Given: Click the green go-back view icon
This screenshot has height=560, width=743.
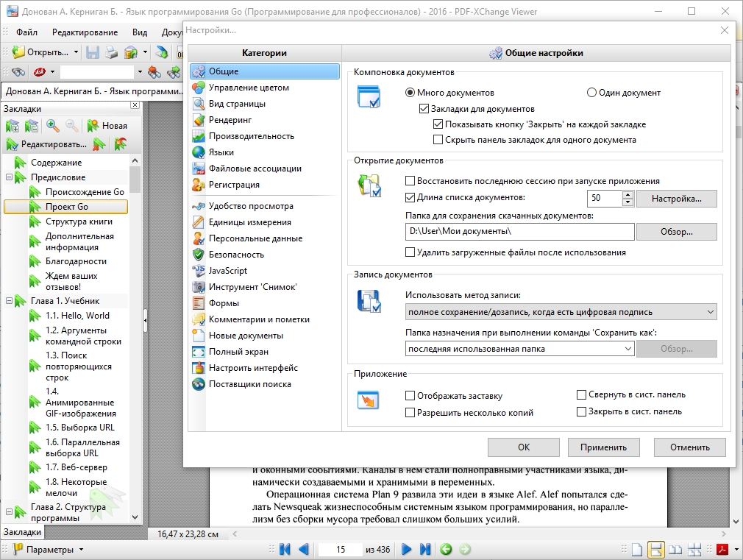Looking at the screenshot, I should [x=446, y=549].
